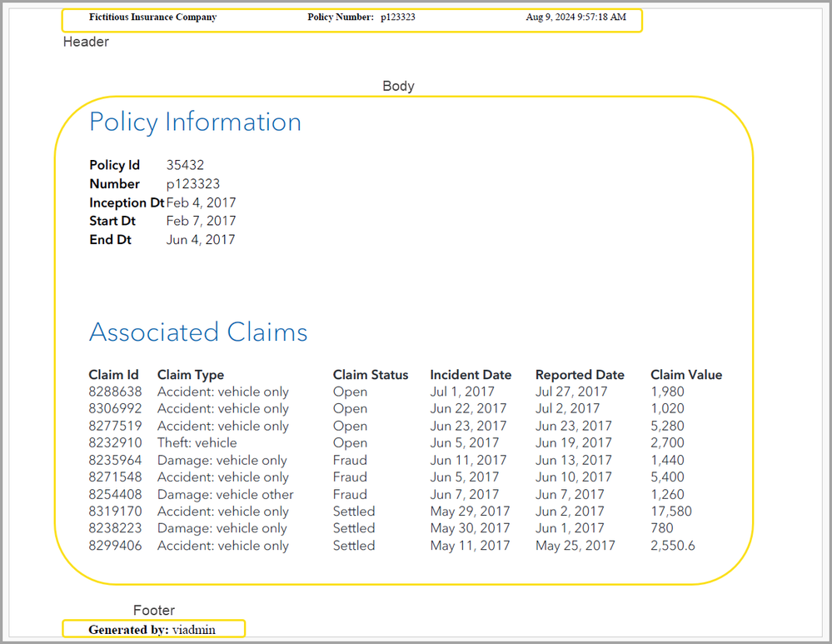Click the Claim Status column header
The image size is (832, 644).
point(371,375)
